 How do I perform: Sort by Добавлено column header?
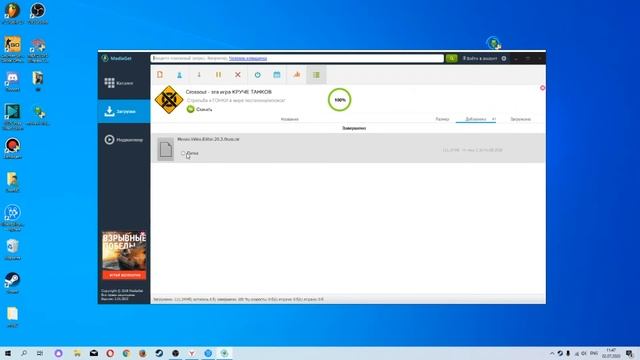(476, 119)
